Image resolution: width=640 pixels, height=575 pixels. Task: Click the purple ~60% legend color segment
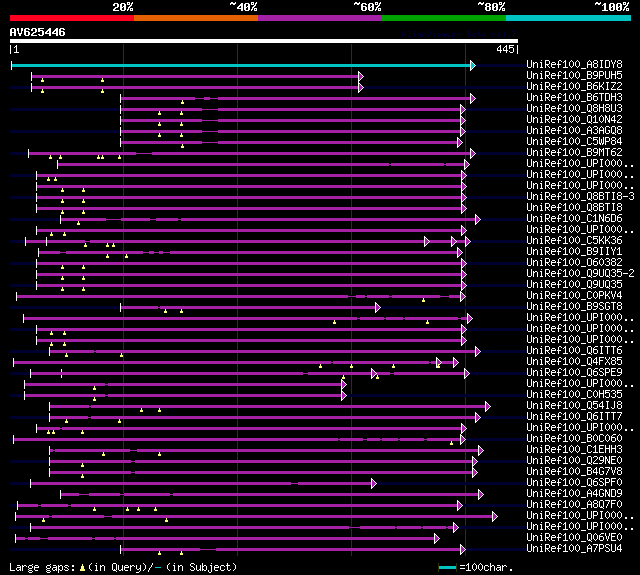click(x=320, y=18)
